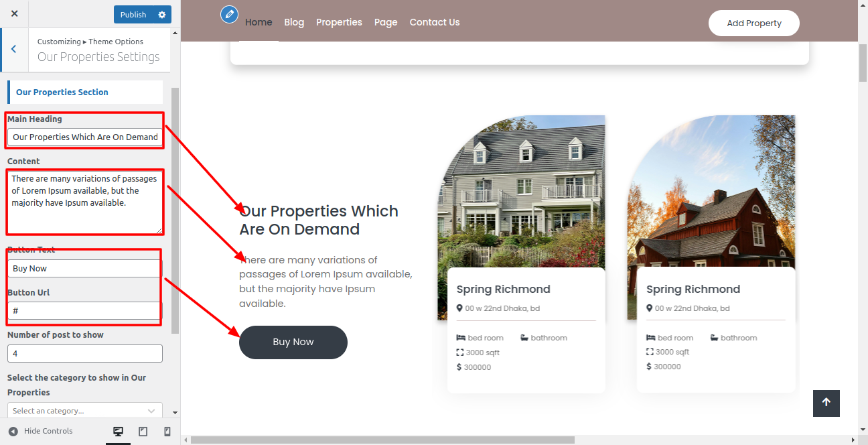Click the Buy Now button in preview
The height and width of the screenshot is (445, 868).
pyautogui.click(x=293, y=342)
